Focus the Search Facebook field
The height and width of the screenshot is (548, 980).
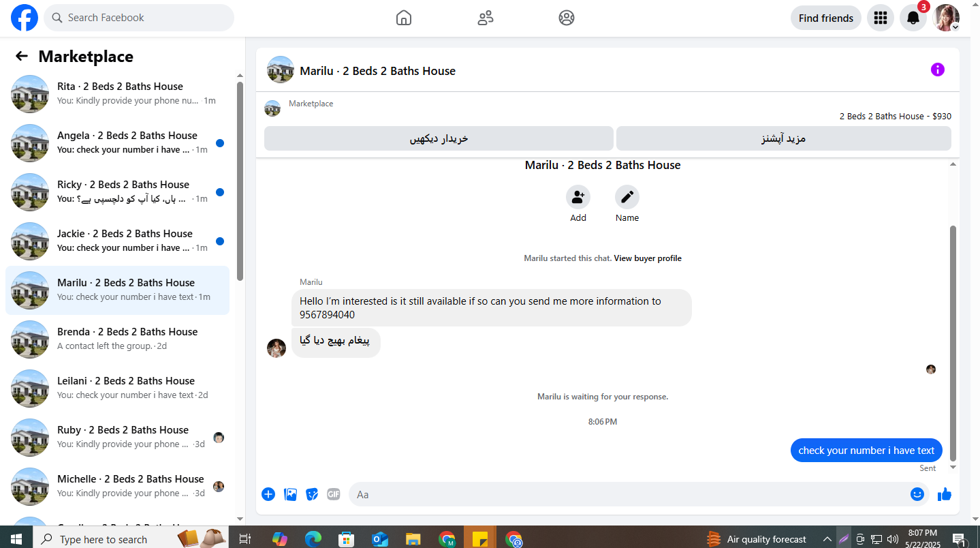(x=139, y=18)
